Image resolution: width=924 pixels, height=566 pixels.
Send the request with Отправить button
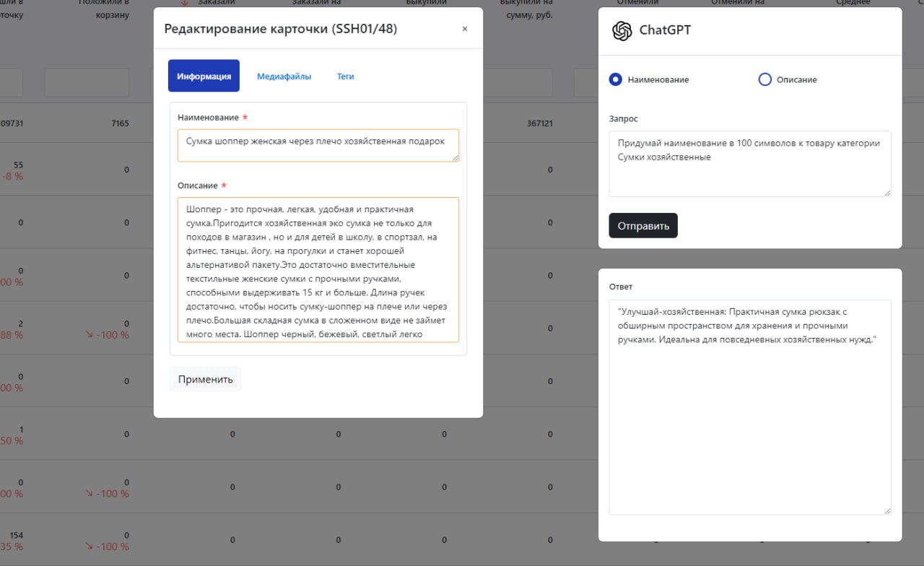[643, 226]
